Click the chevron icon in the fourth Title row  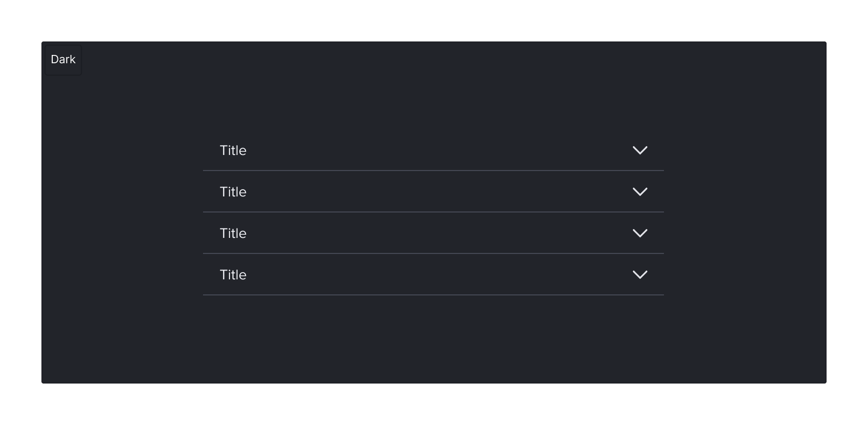640,275
